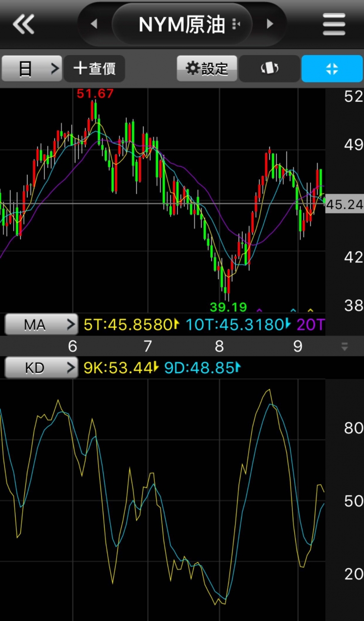Tap the 42 price axis label

[x=353, y=257]
